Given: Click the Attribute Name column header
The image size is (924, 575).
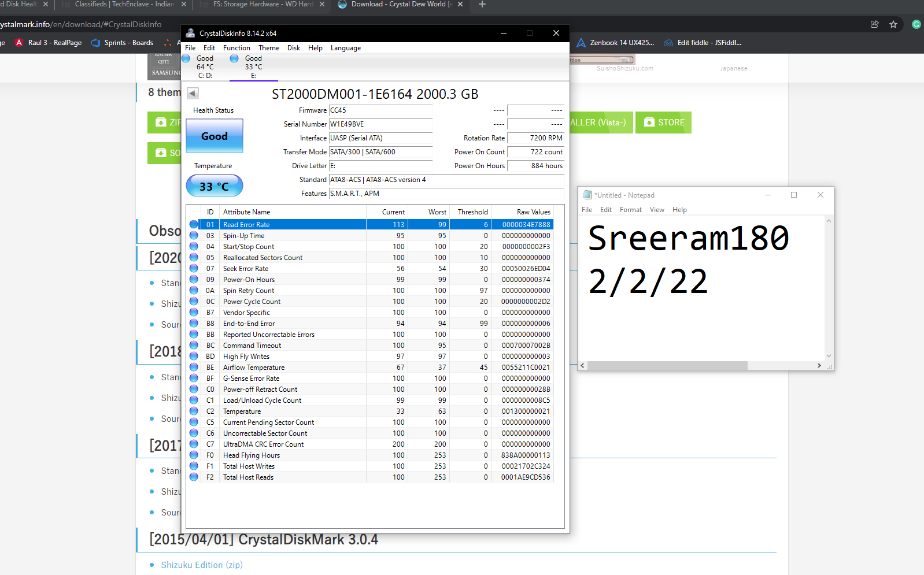Looking at the screenshot, I should coord(293,212).
